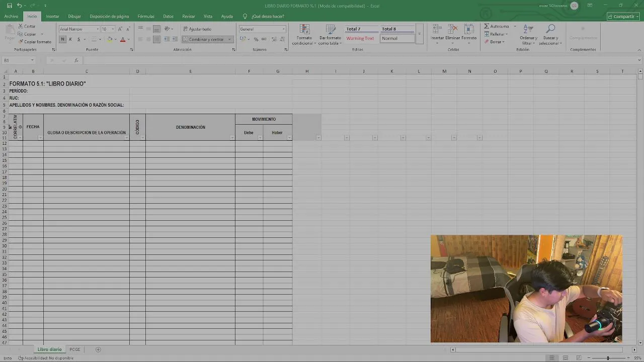This screenshot has width=644, height=362.
Task: Click the text orientation icon
Action: tap(167, 29)
